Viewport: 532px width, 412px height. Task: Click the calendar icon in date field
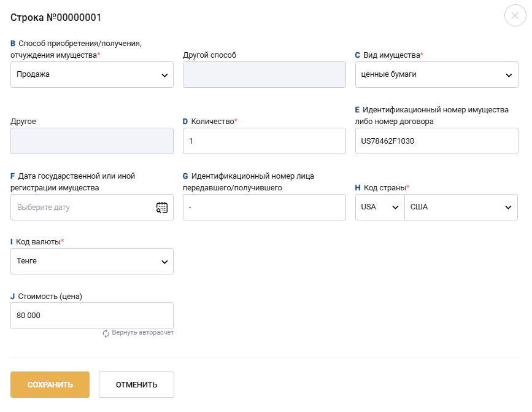(161, 208)
